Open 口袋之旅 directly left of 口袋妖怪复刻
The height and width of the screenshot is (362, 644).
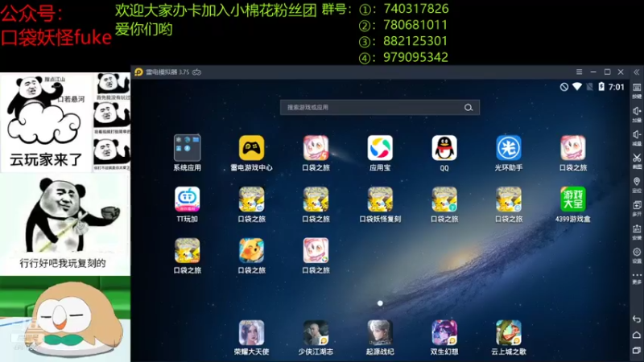point(316,200)
